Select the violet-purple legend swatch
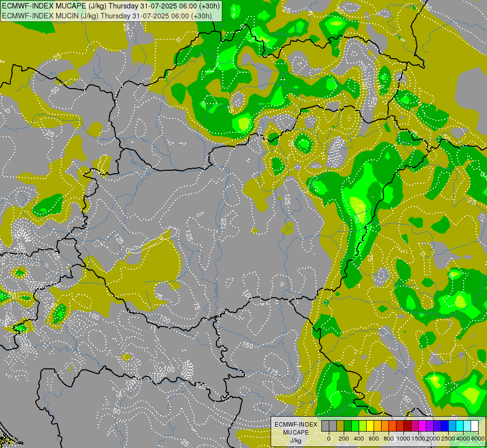This screenshot has height=448, width=487. (x=430, y=426)
